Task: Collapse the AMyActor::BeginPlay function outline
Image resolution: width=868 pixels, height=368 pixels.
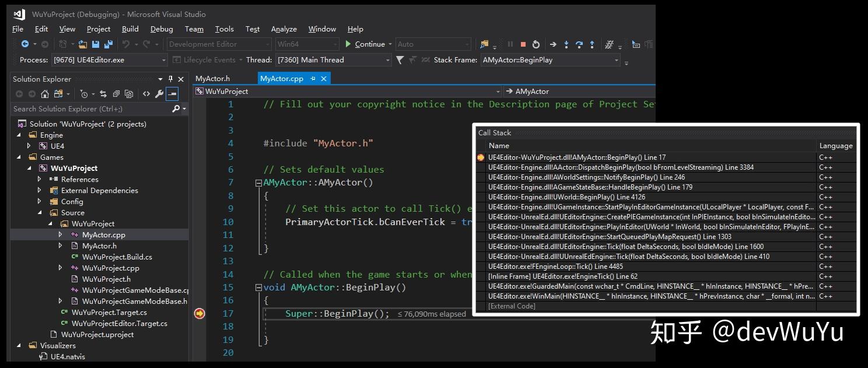Action: pyautogui.click(x=258, y=288)
